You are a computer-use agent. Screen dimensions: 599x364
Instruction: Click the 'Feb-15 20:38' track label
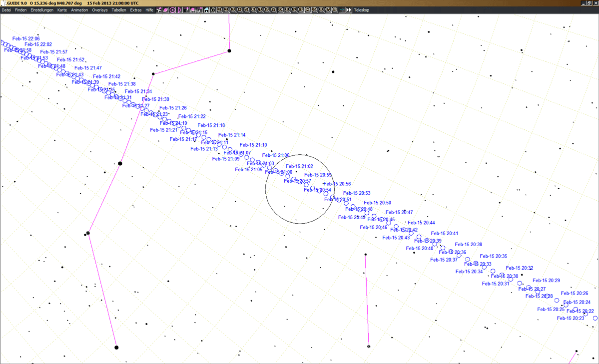coord(468,245)
